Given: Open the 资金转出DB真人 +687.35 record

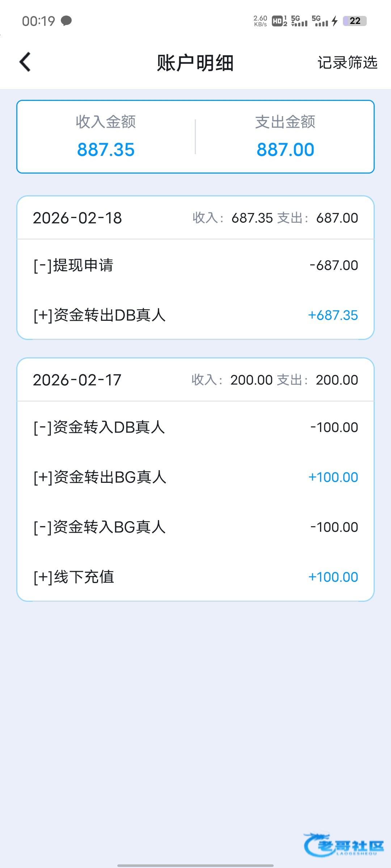Looking at the screenshot, I should click(x=195, y=315).
